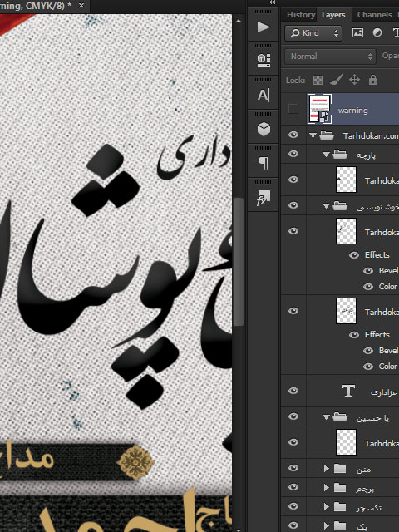Select the خوشنویسی group name
The height and width of the screenshot is (532, 399).
[377, 206]
